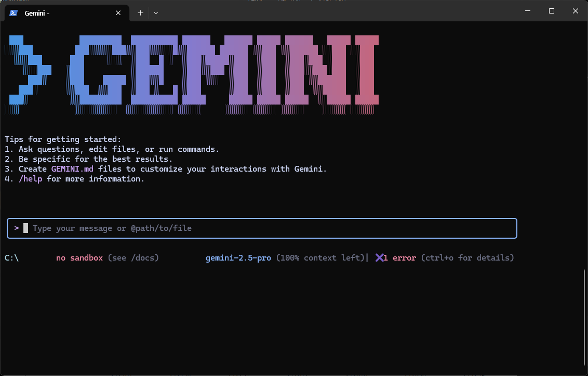
Task: Click the 'C:\' directory indicator
Action: pyautogui.click(x=11, y=257)
